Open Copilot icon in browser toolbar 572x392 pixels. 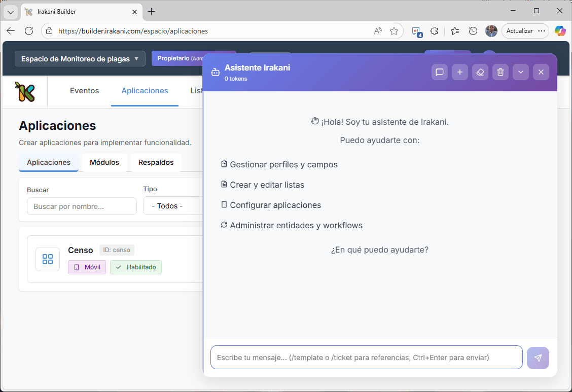560,31
